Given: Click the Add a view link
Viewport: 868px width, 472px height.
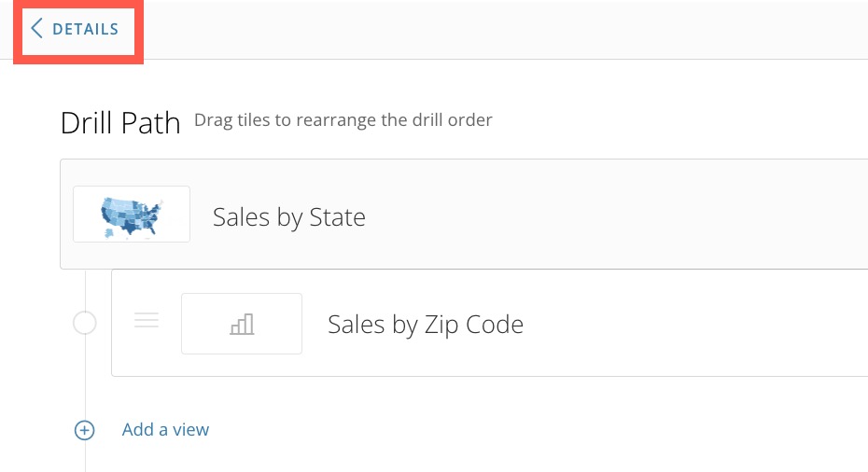Looking at the screenshot, I should click(165, 429).
